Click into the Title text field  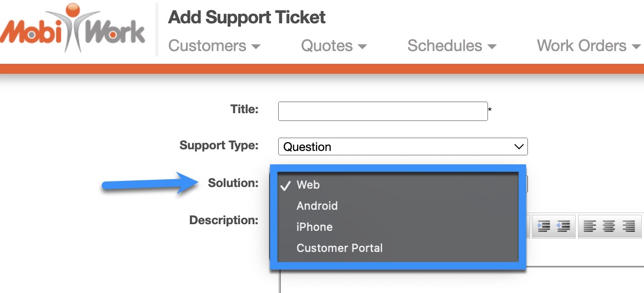[x=383, y=111]
